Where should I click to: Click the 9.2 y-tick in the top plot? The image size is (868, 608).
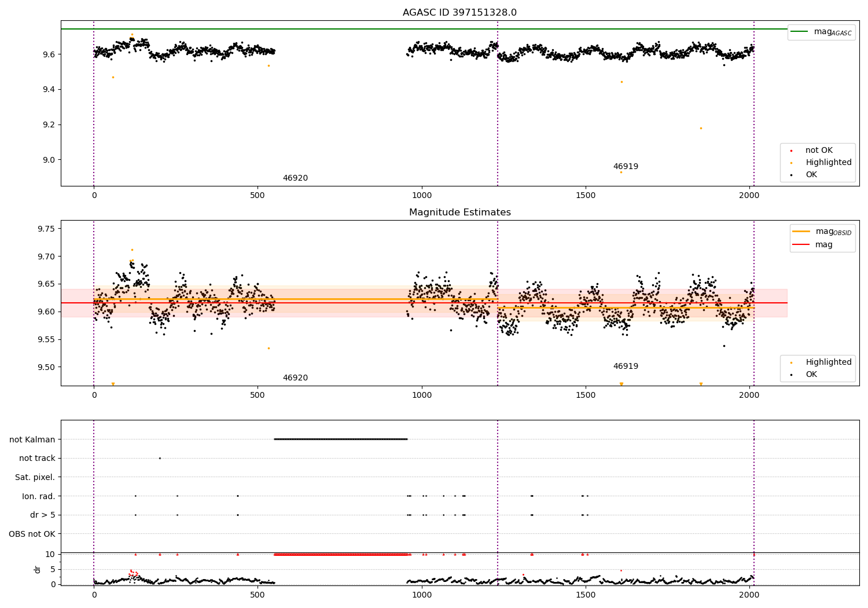click(49, 125)
